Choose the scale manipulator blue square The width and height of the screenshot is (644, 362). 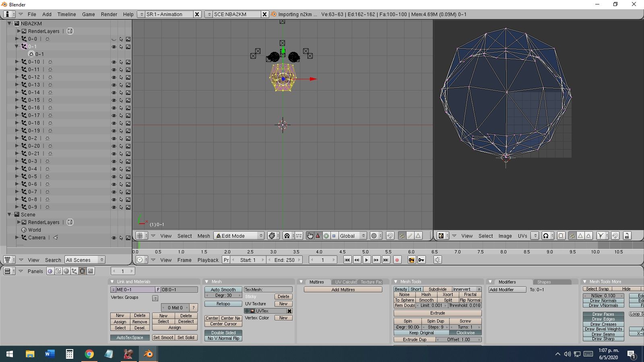pyautogui.click(x=334, y=236)
